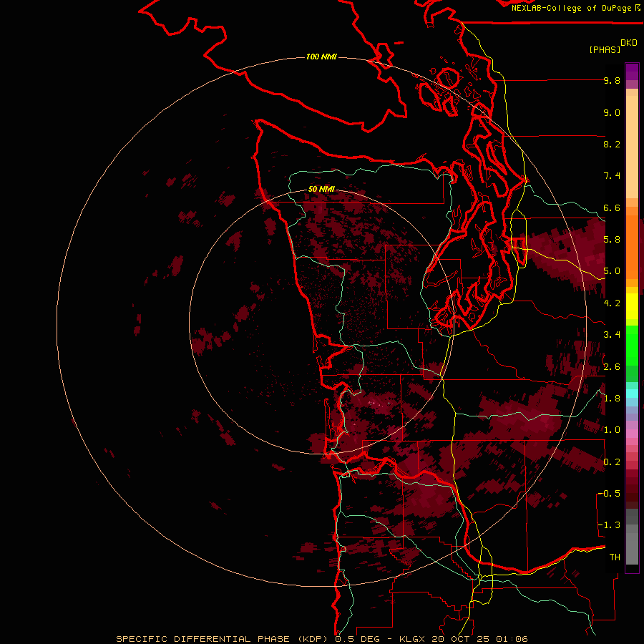Click the 20 OCT 25 date text
The width and height of the screenshot is (644, 644).
[x=462, y=639]
